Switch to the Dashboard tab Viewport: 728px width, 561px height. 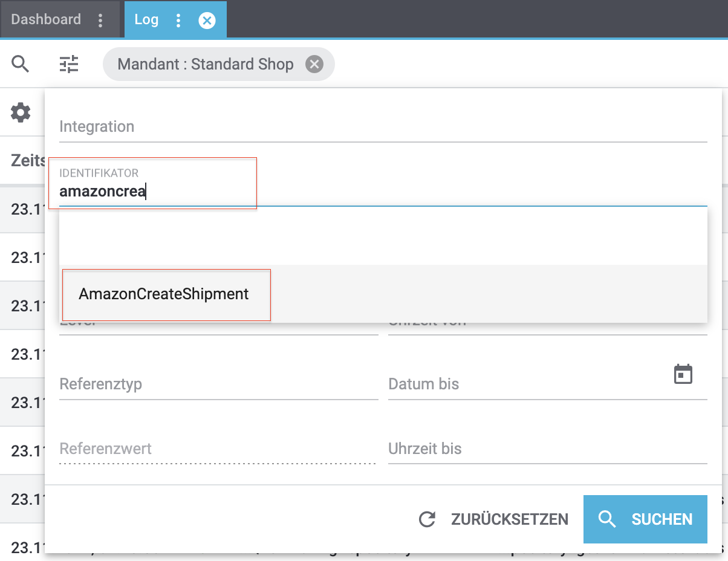point(46,19)
